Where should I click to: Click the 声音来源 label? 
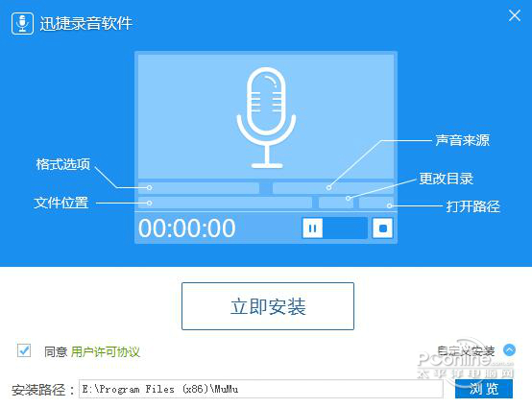(463, 140)
